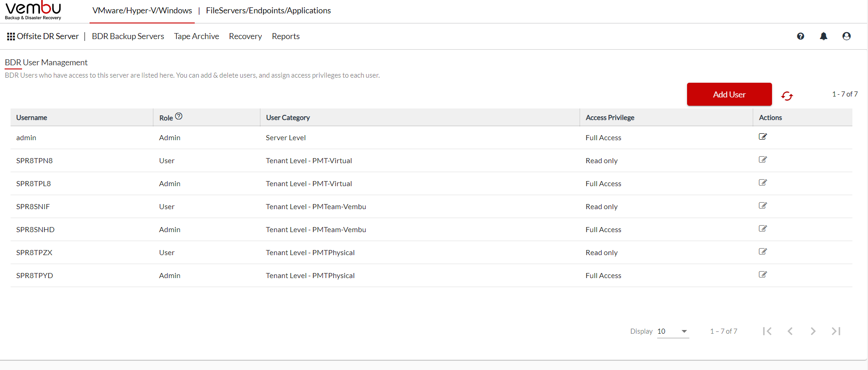Select username SPR8SNIF
Screen dimensions: 868x370
tap(33, 207)
